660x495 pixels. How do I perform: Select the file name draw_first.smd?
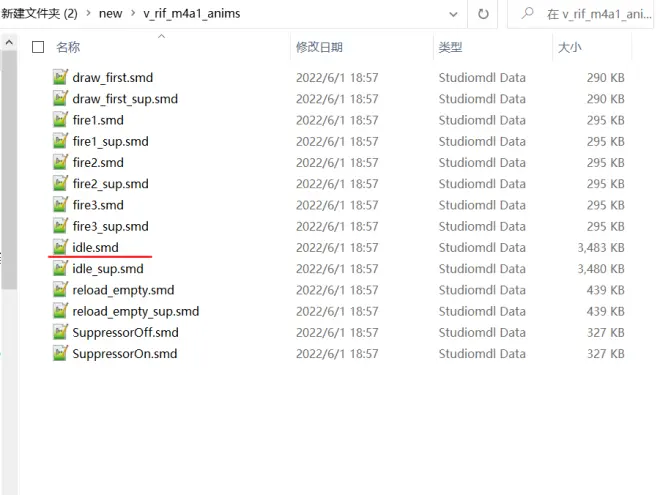(113, 77)
